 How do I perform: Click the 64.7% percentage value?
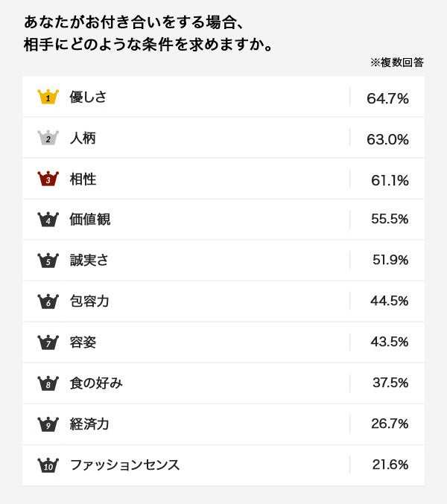point(387,98)
